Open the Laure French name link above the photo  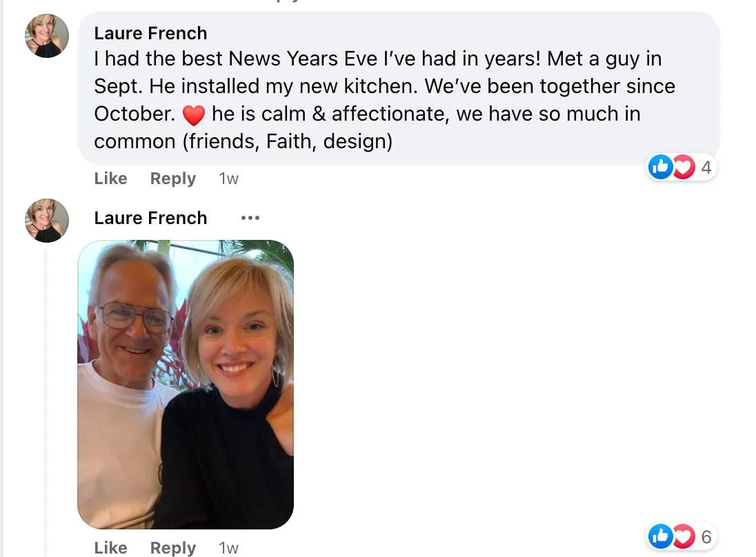[150, 218]
